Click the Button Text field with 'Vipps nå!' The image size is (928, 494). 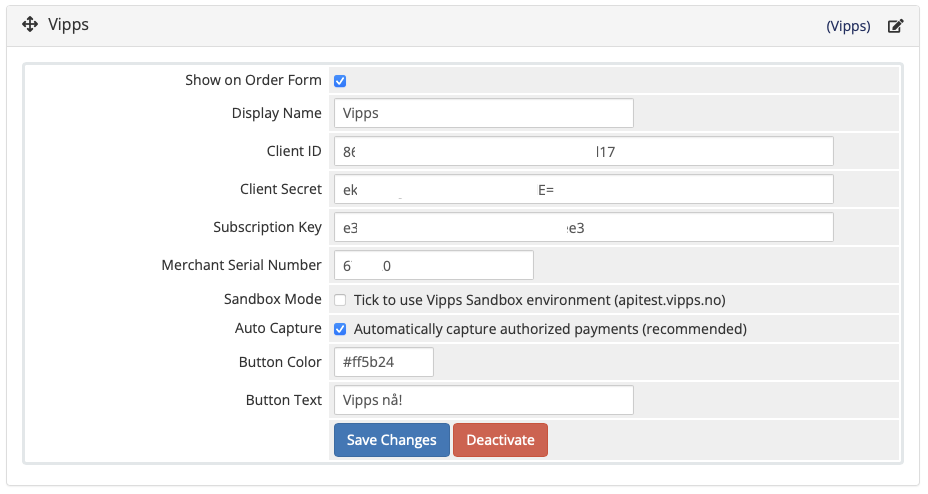pos(484,400)
